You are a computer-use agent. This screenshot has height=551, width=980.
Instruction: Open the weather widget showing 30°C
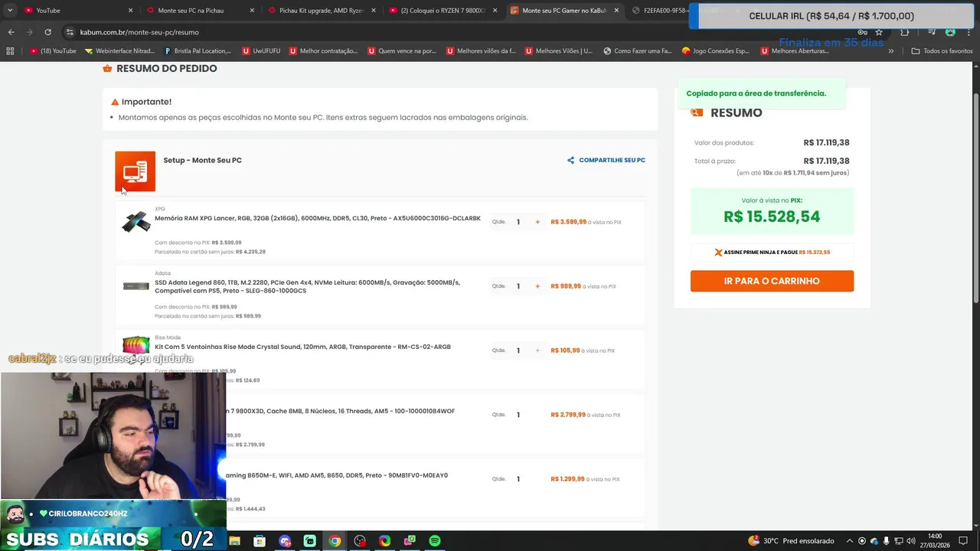[x=791, y=541]
